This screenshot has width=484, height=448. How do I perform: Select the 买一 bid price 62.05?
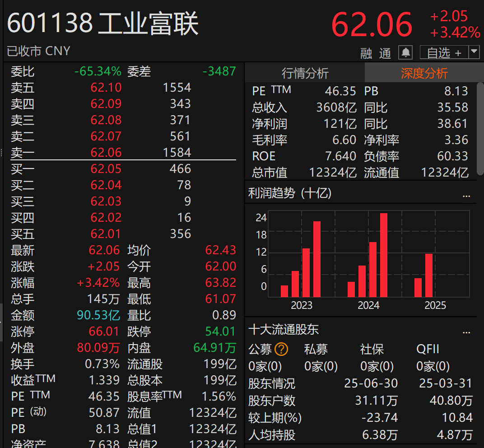tap(106, 169)
